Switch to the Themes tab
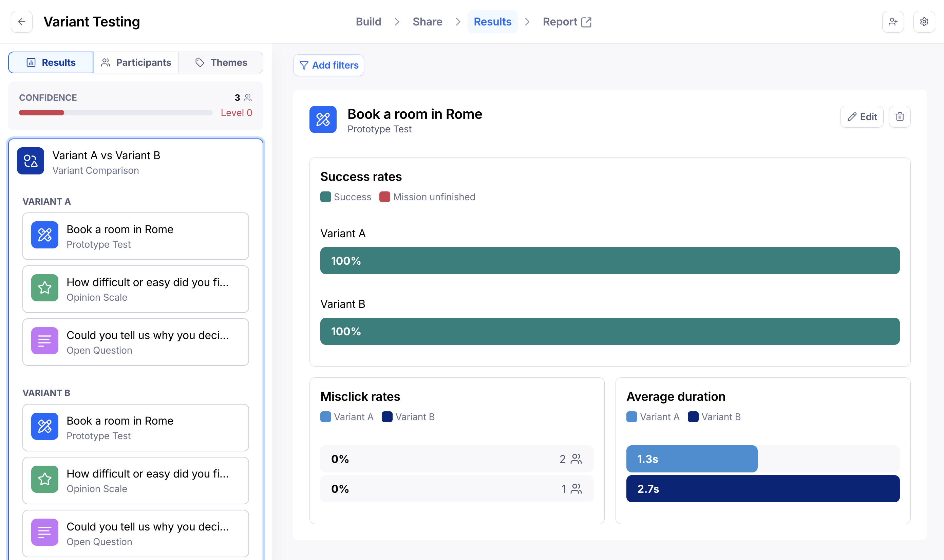The height and width of the screenshot is (560, 944). coord(221,63)
